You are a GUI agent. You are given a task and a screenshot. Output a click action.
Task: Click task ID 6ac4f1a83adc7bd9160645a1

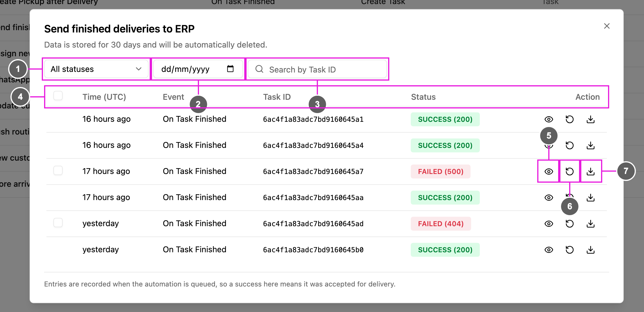(x=313, y=119)
